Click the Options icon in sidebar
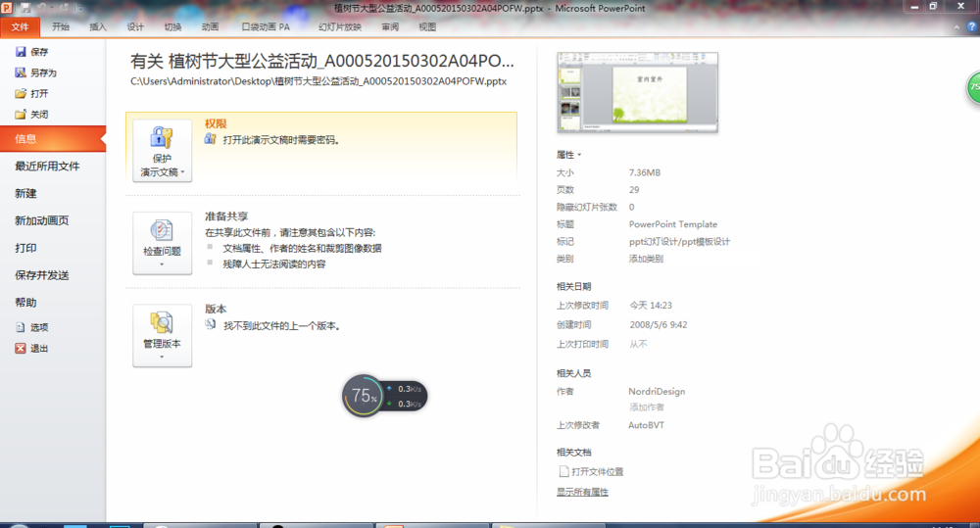 click(21, 327)
